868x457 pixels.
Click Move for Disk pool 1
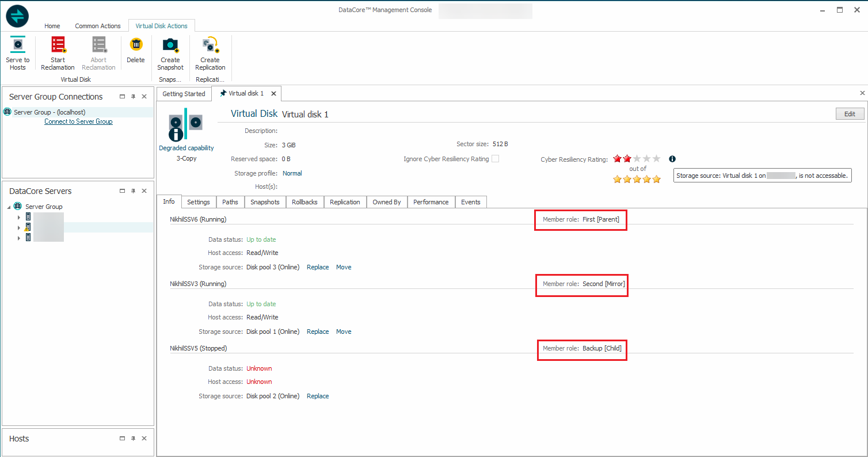(344, 332)
